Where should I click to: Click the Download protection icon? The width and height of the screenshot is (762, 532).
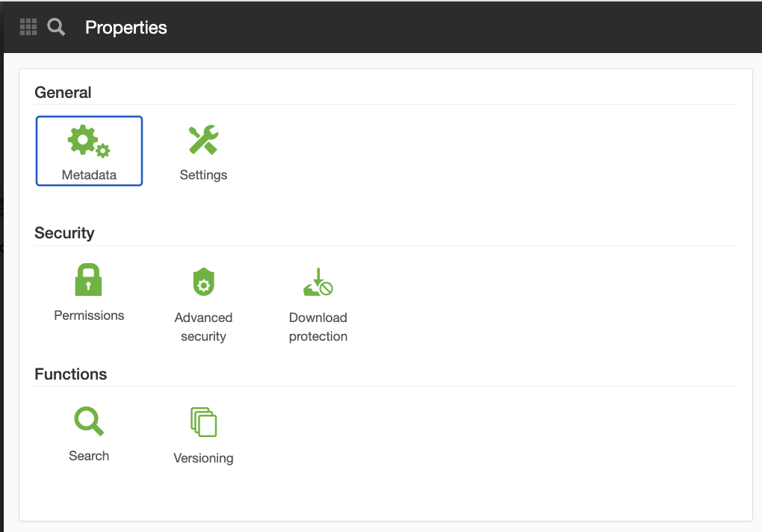pyautogui.click(x=318, y=282)
